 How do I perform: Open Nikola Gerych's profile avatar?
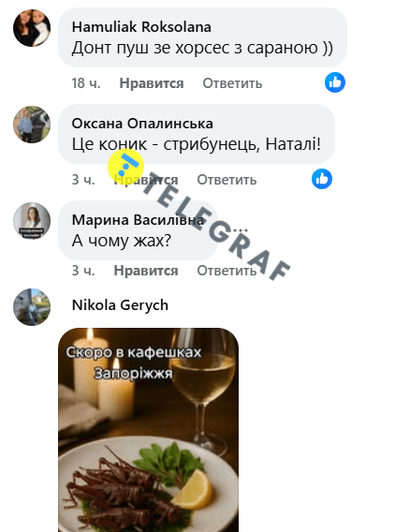32,307
